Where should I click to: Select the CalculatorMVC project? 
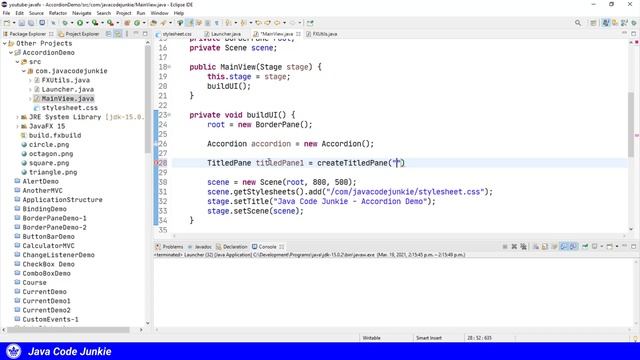pos(48,246)
